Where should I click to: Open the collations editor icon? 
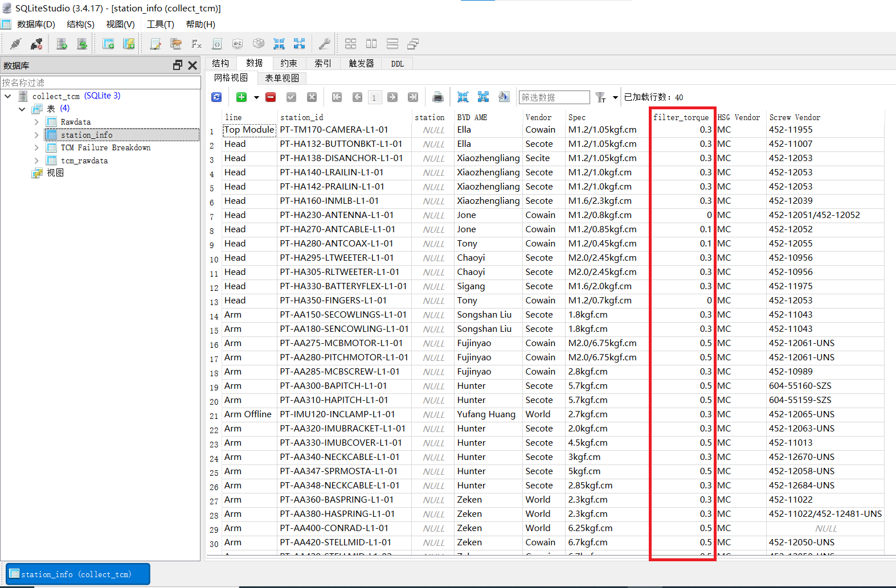point(238,44)
